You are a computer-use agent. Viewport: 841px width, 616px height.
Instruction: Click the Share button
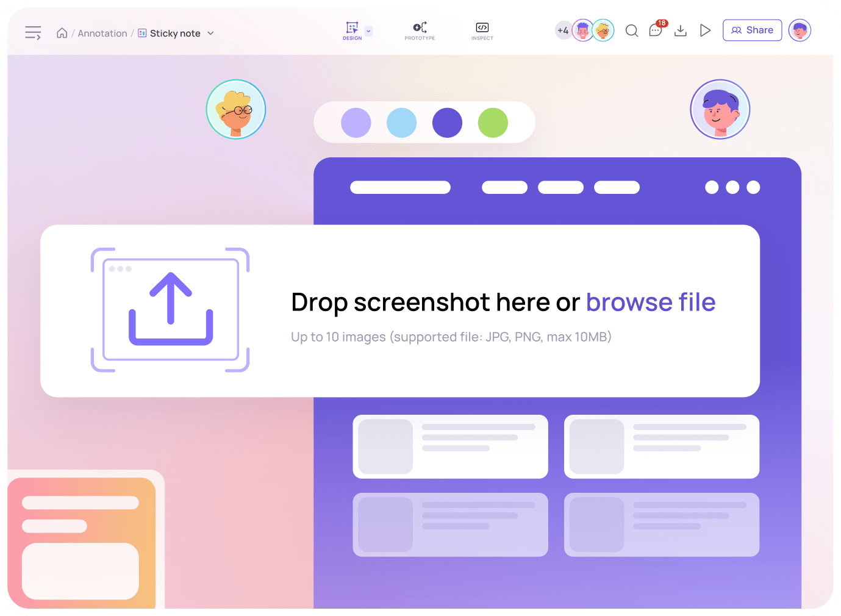pos(752,30)
